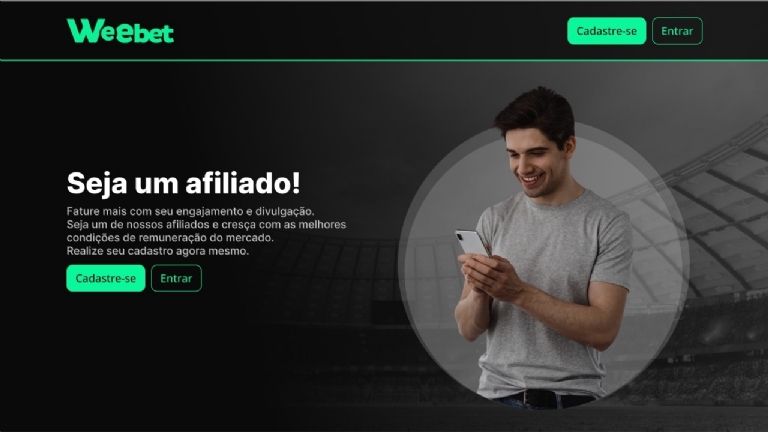Select Cadastre-se button below the hero text

pos(106,278)
